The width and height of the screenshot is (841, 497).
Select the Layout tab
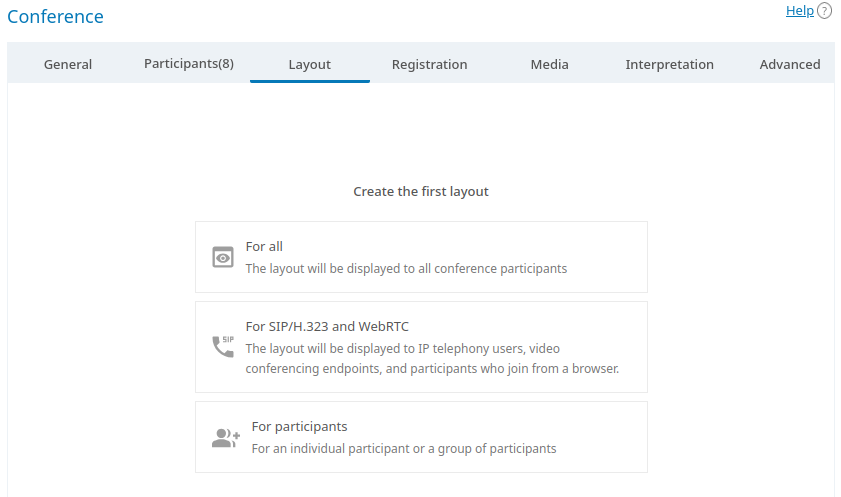[x=310, y=64]
